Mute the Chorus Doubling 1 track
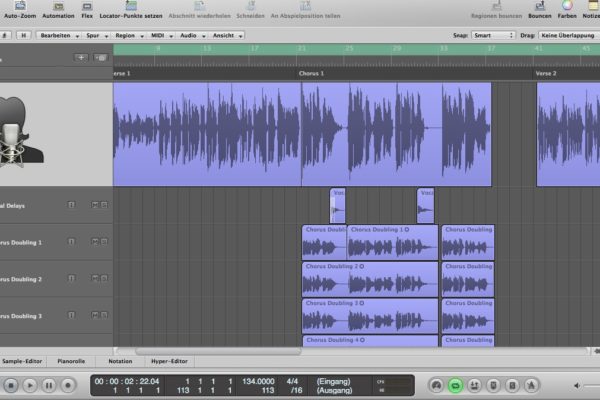 [x=95, y=242]
